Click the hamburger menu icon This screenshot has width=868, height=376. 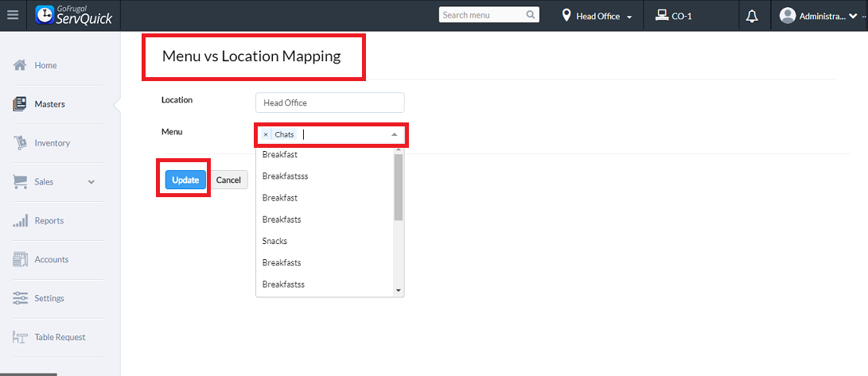click(x=12, y=15)
